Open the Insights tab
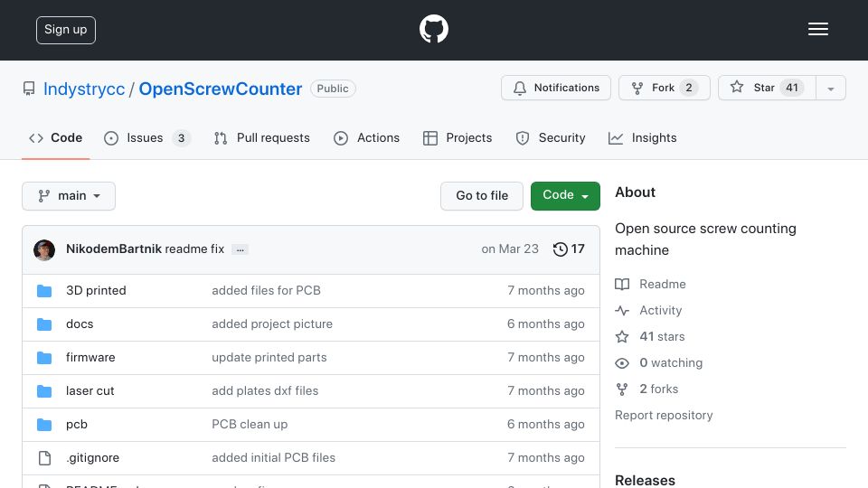This screenshot has height=488, width=868. click(x=642, y=137)
